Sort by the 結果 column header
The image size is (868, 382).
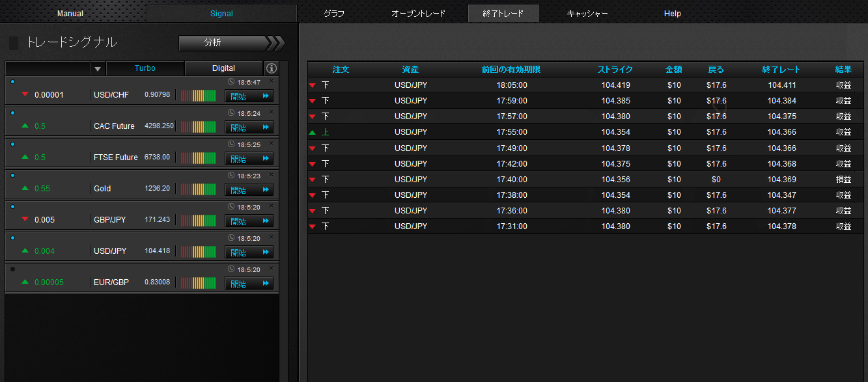tap(843, 70)
